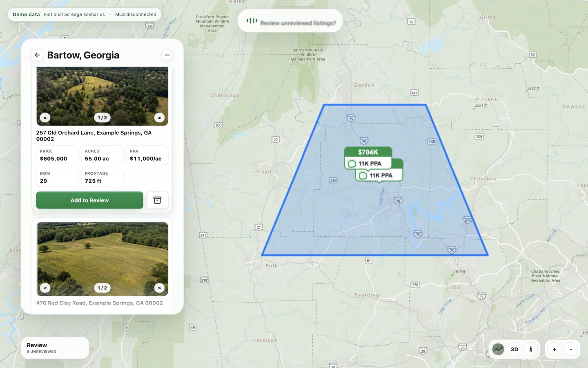
Task: Show previous photo of 257 Old Orchard Lane
Action: [x=45, y=118]
